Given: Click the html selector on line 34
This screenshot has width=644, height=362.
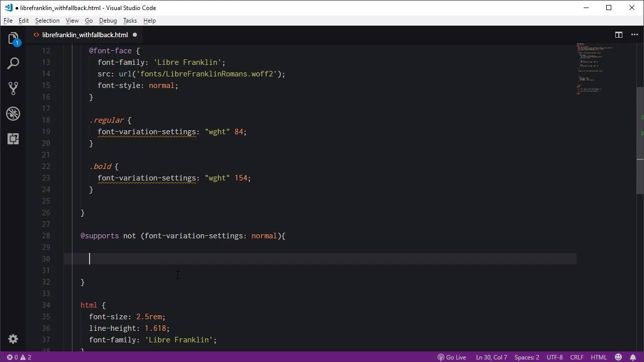Looking at the screenshot, I should click(x=89, y=305).
